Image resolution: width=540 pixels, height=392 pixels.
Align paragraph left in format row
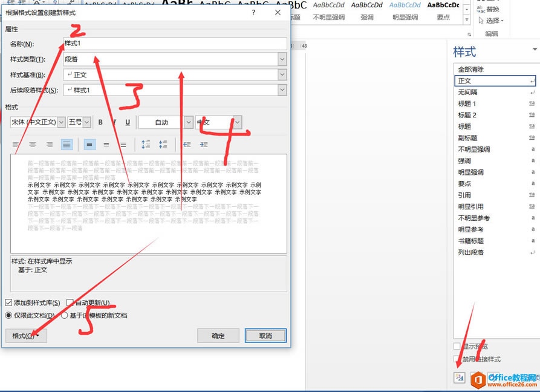(x=16, y=145)
